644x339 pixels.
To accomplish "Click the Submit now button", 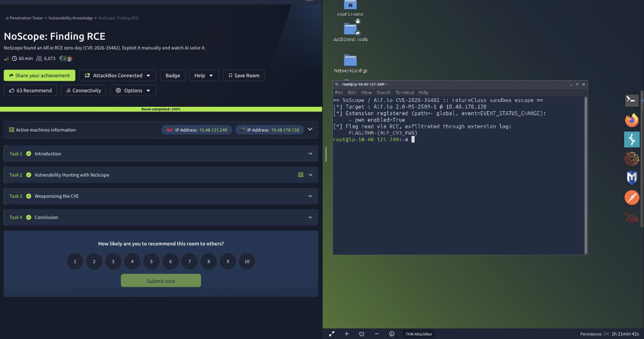I will [x=161, y=281].
